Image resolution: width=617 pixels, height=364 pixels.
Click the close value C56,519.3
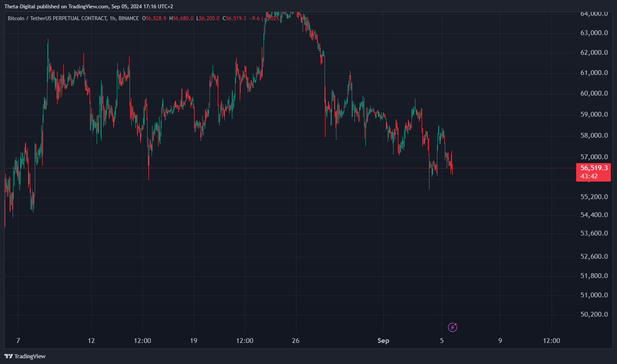click(234, 18)
